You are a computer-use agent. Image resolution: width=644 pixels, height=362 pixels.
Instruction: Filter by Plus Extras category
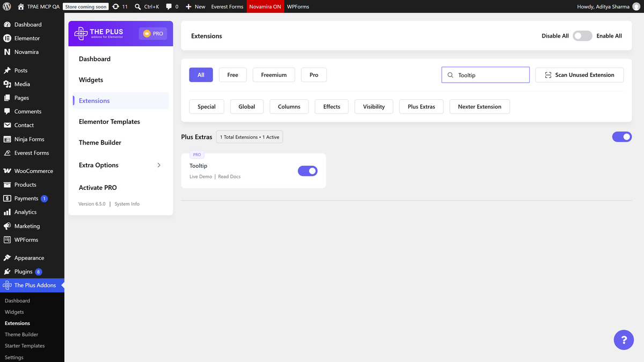pos(421,107)
